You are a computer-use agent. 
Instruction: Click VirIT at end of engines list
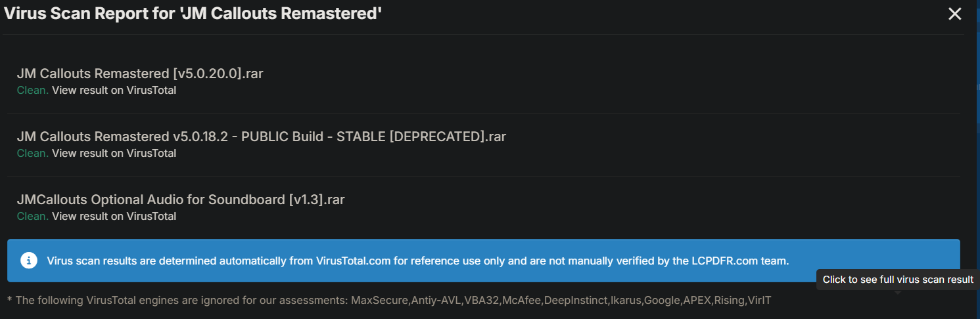pos(759,301)
